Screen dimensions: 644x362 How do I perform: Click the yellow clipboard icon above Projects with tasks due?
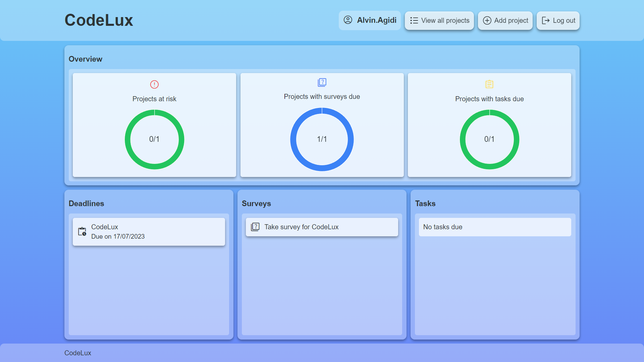click(489, 84)
